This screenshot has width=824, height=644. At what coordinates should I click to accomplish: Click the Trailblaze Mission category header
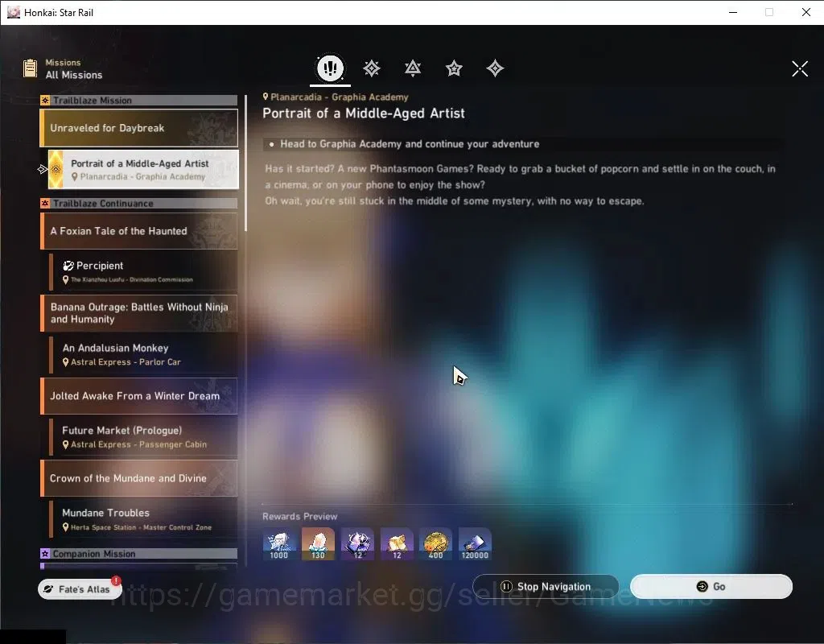coord(138,101)
